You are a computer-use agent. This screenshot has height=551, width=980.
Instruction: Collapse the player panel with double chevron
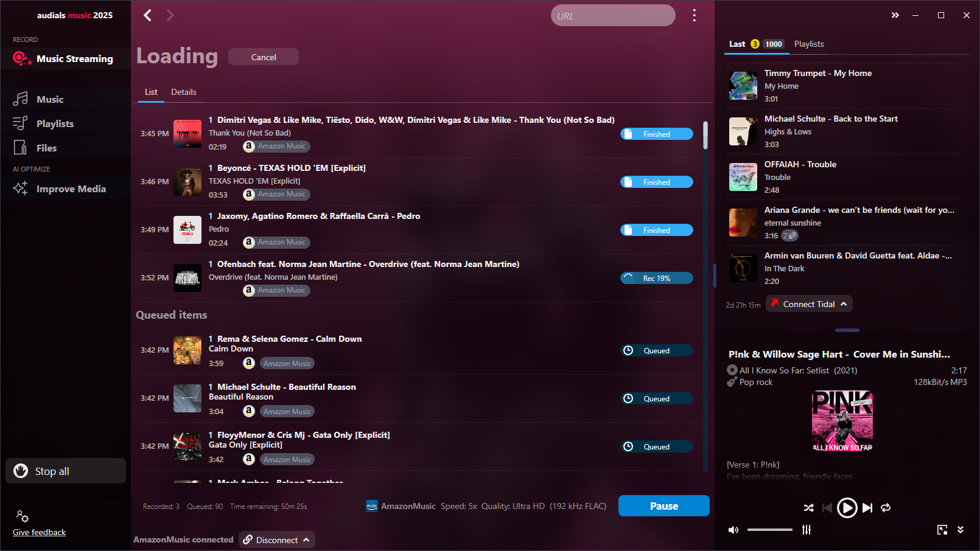click(960, 530)
